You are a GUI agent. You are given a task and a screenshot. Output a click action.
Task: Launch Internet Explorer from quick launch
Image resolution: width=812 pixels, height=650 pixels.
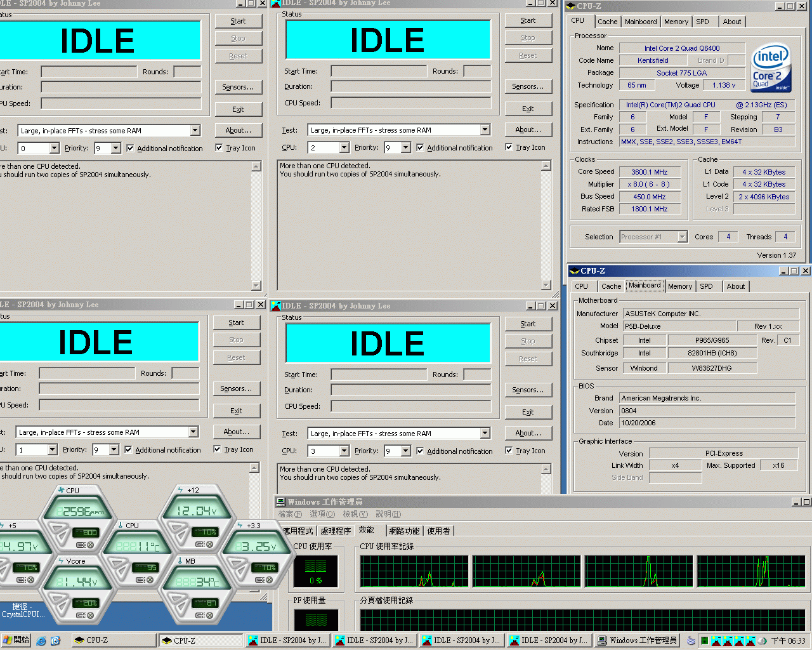tap(41, 641)
